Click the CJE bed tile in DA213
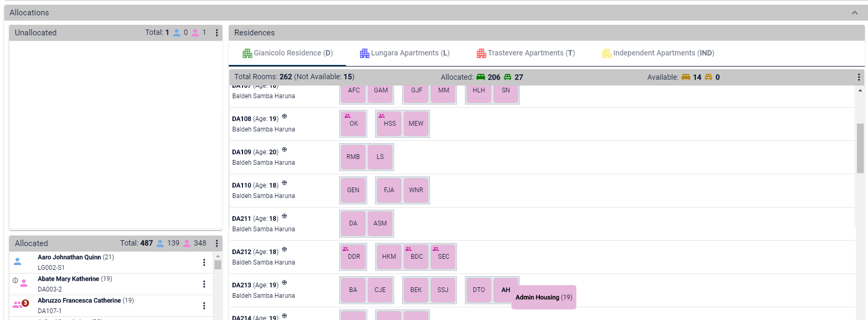The height and width of the screenshot is (320, 868). click(x=380, y=290)
